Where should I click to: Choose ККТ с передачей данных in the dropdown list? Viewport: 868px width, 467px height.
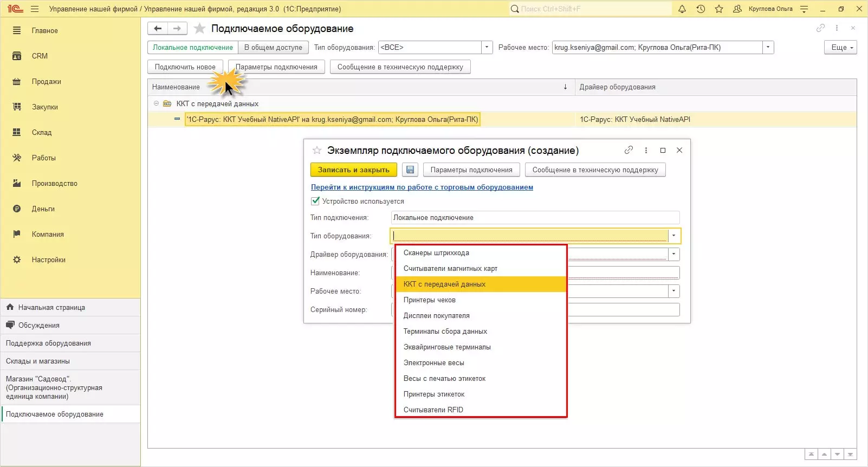pos(481,284)
